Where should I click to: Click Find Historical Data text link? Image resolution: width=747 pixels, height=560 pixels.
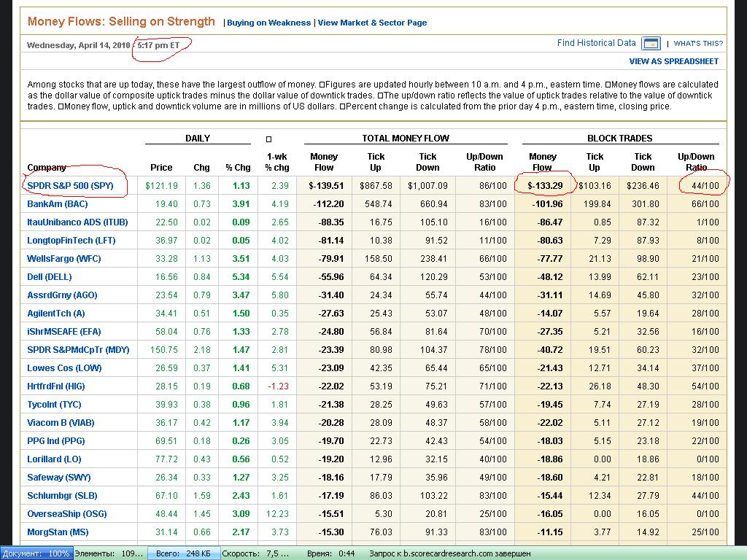point(596,43)
